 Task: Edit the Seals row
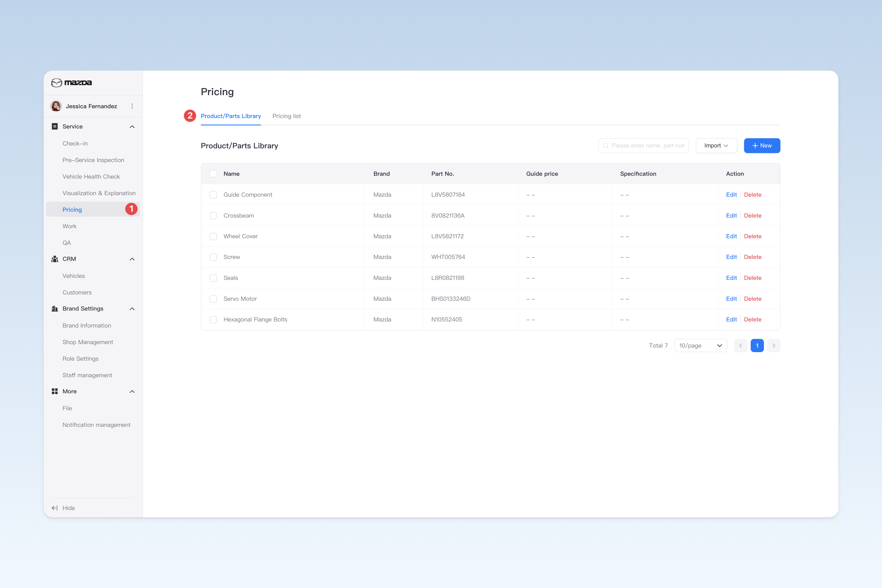click(731, 278)
